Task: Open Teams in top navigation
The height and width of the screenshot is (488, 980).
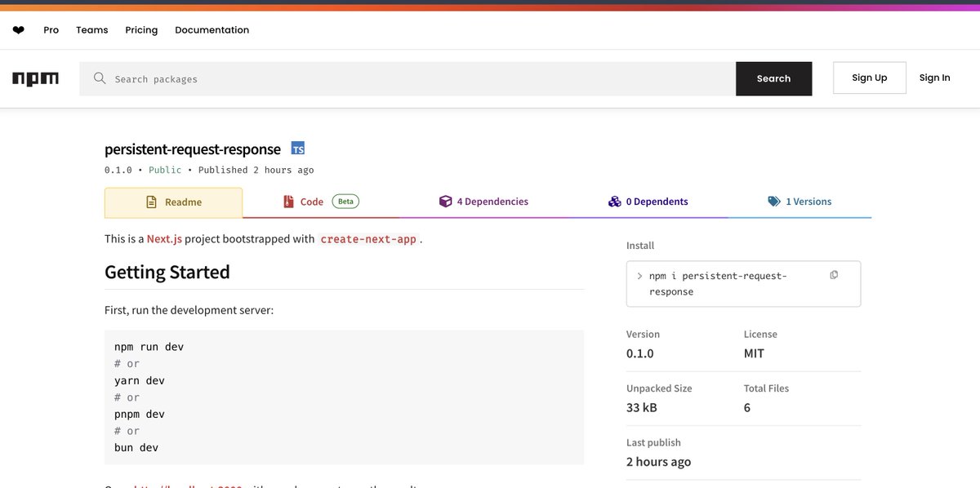Action: click(x=92, y=30)
